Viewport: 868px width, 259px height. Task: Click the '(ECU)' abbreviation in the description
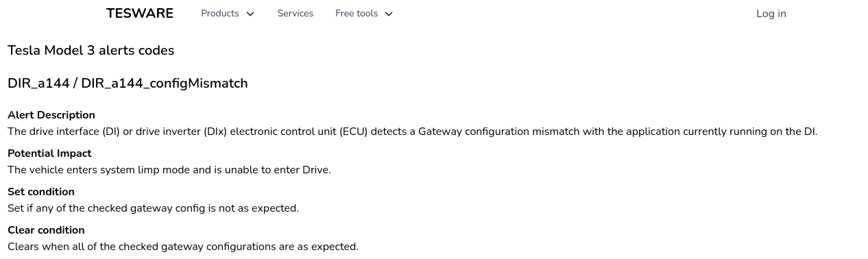(354, 132)
